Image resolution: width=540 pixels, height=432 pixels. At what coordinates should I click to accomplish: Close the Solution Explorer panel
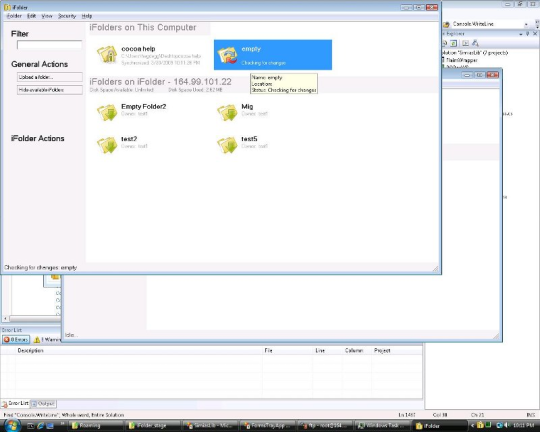(535, 34)
